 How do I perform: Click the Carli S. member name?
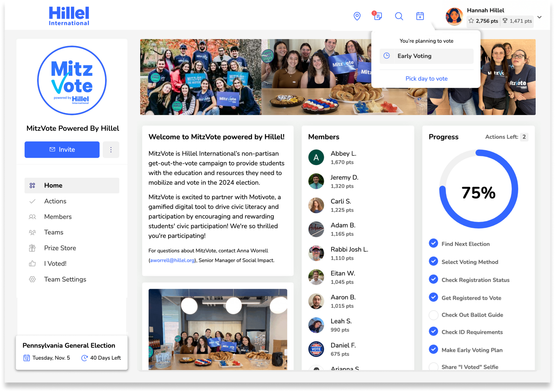(x=341, y=201)
